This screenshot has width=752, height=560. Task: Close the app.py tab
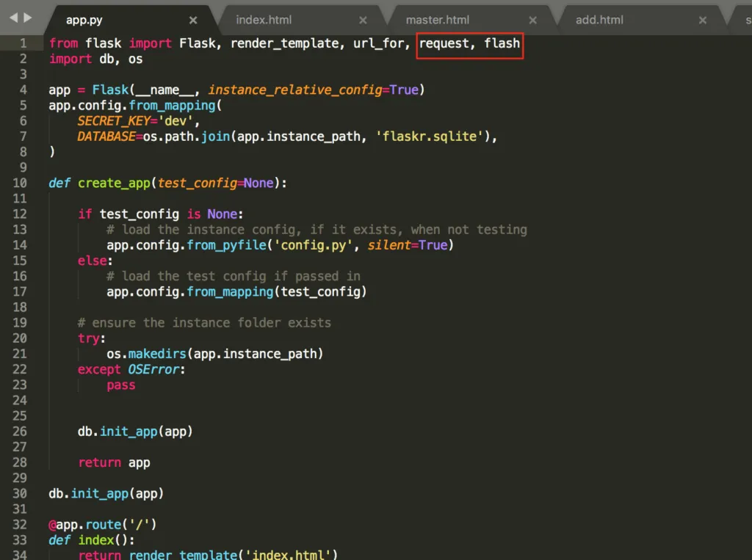pos(193,20)
